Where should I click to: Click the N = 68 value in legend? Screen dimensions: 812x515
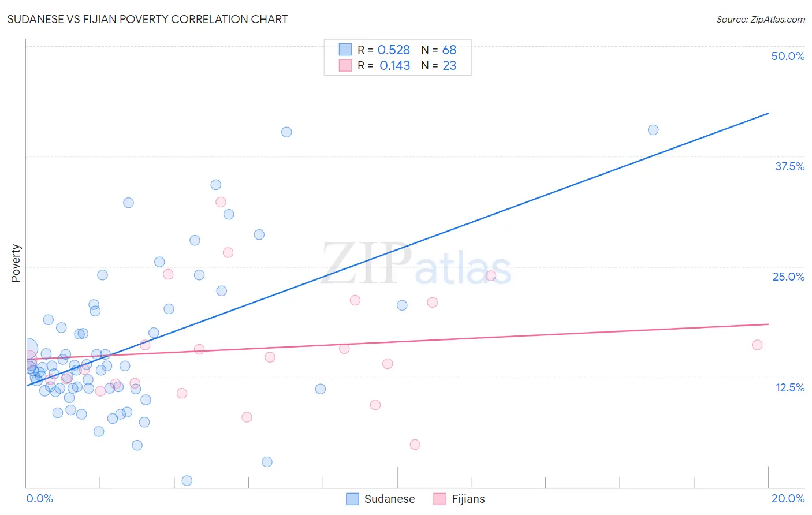[438, 50]
